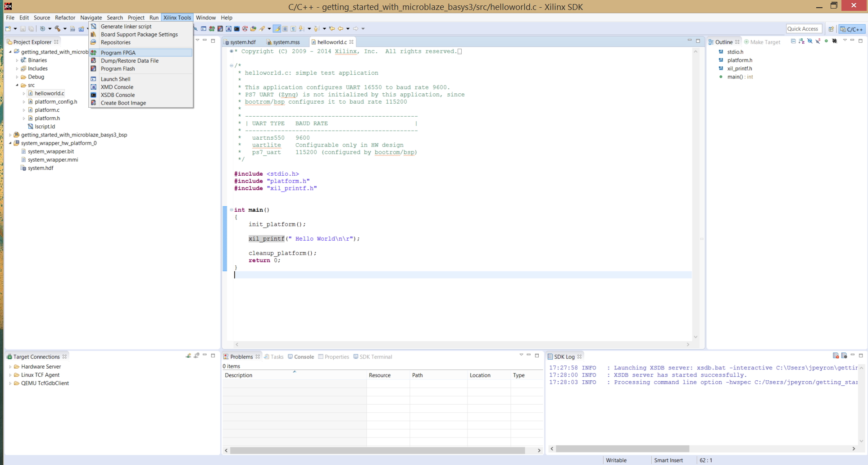Click the XSDB console toolbar icon
This screenshot has width=868, height=465.
(x=236, y=29)
